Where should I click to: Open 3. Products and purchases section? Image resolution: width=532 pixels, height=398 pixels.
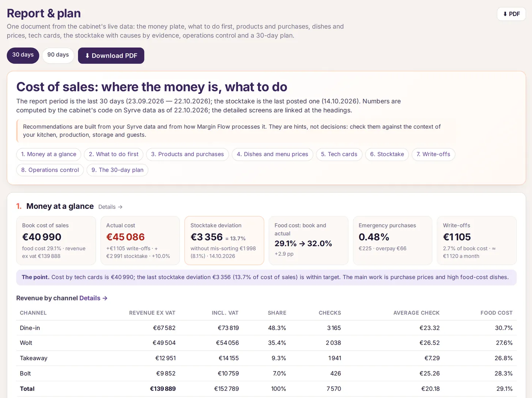coord(187,154)
